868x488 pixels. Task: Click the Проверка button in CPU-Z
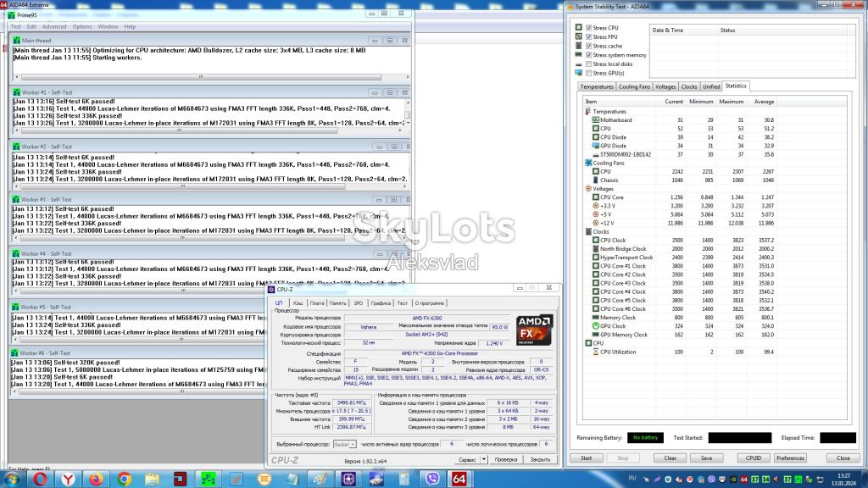[x=505, y=459]
